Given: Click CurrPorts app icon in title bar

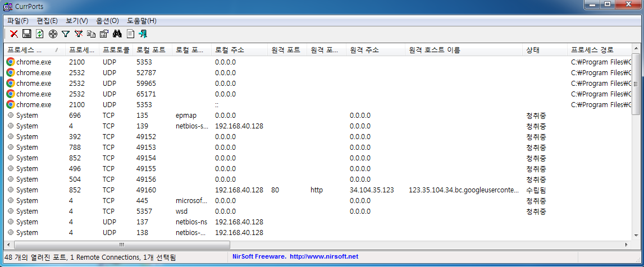Looking at the screenshot, I should [7, 6].
